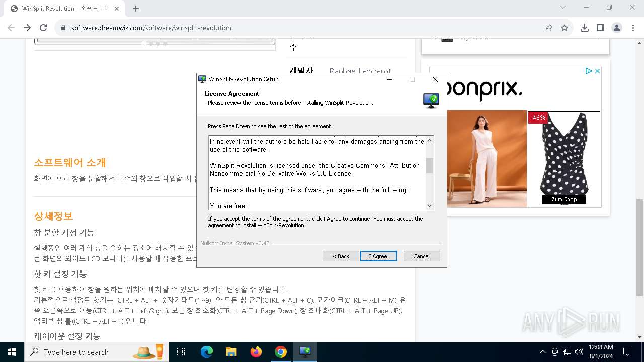Minimize the WinSplit-Revolution Setup window
The width and height of the screenshot is (644, 362).
click(x=389, y=79)
